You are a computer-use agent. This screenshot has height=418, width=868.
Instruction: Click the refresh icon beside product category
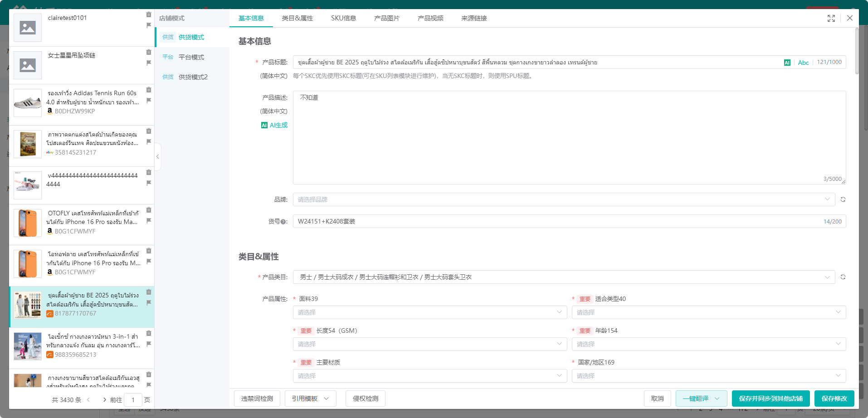pyautogui.click(x=843, y=277)
